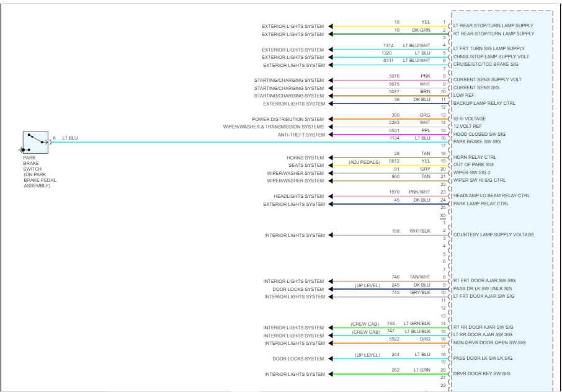Click the TAN/WHT wire color label

coord(420,277)
